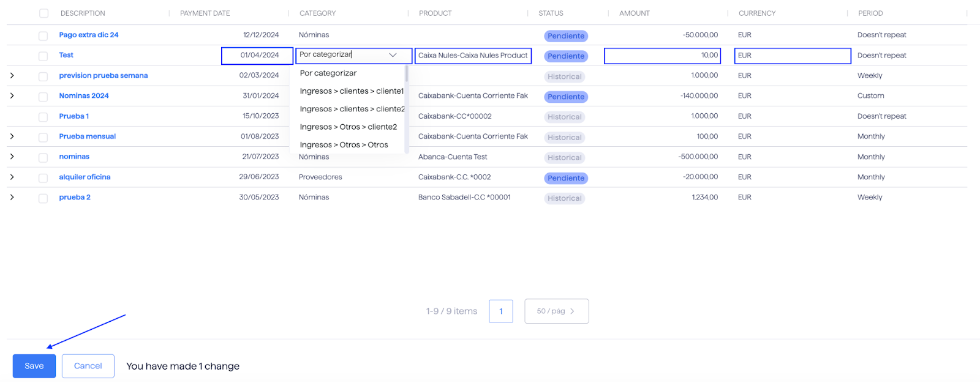Click the -500.000,00 amount cell

[x=698, y=157]
